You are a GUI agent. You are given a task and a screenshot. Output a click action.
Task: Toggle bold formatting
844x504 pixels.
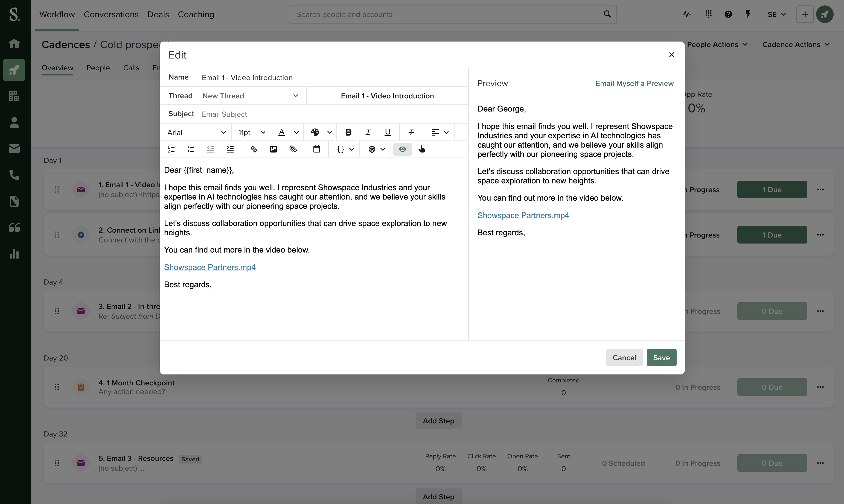click(348, 132)
